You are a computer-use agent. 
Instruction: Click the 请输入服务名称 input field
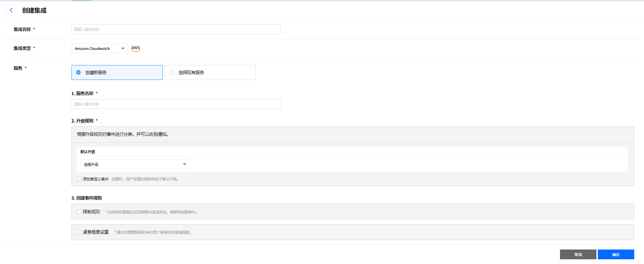pos(176,104)
